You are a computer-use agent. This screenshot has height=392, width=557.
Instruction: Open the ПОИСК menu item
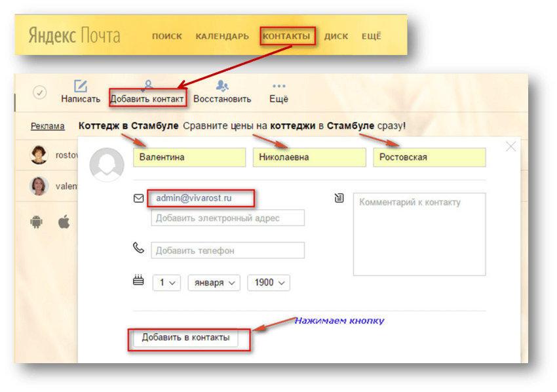click(167, 36)
